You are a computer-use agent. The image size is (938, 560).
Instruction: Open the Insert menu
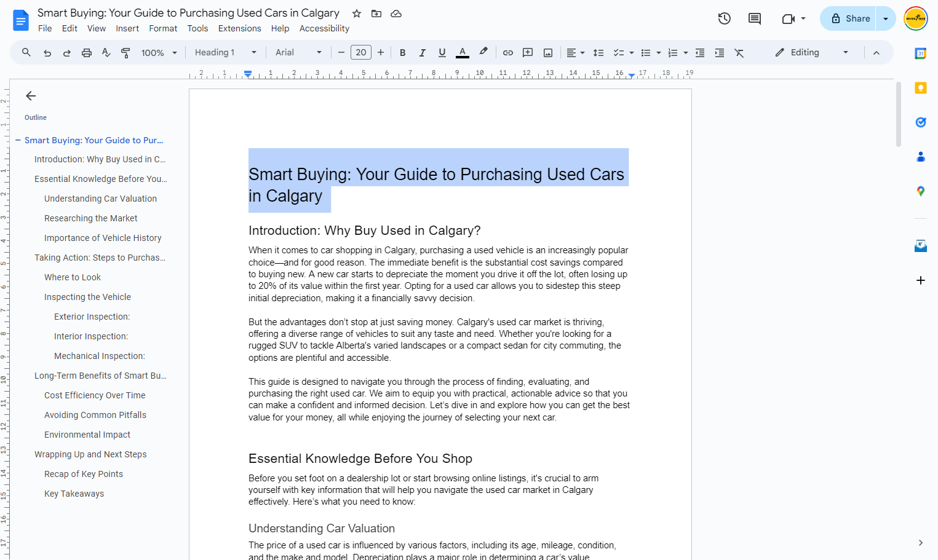127,28
